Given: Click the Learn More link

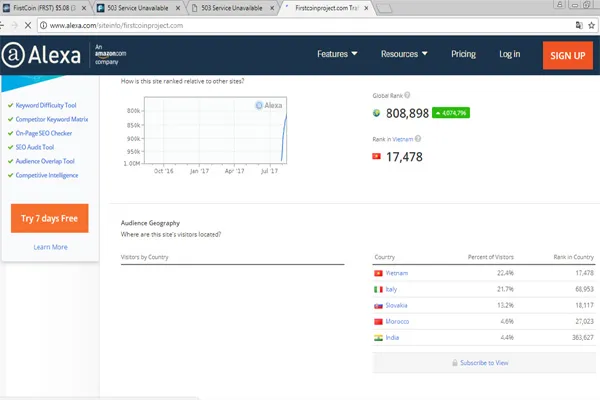Looking at the screenshot, I should tap(51, 247).
